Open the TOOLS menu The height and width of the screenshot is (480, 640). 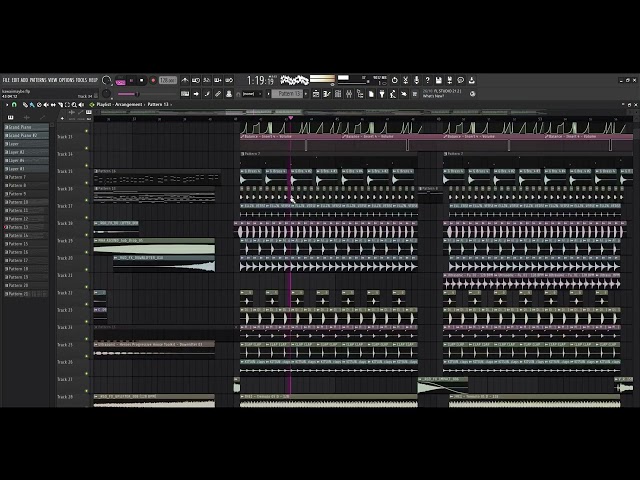pos(82,80)
